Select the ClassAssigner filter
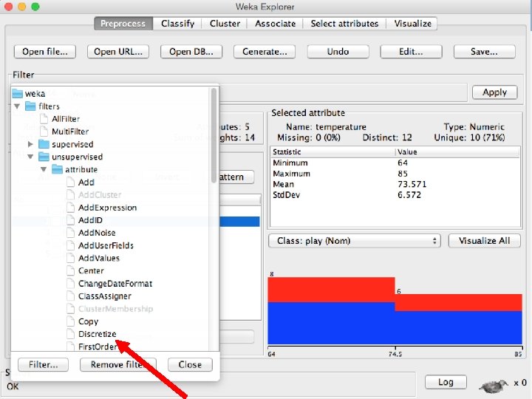The image size is (532, 399). point(104,296)
